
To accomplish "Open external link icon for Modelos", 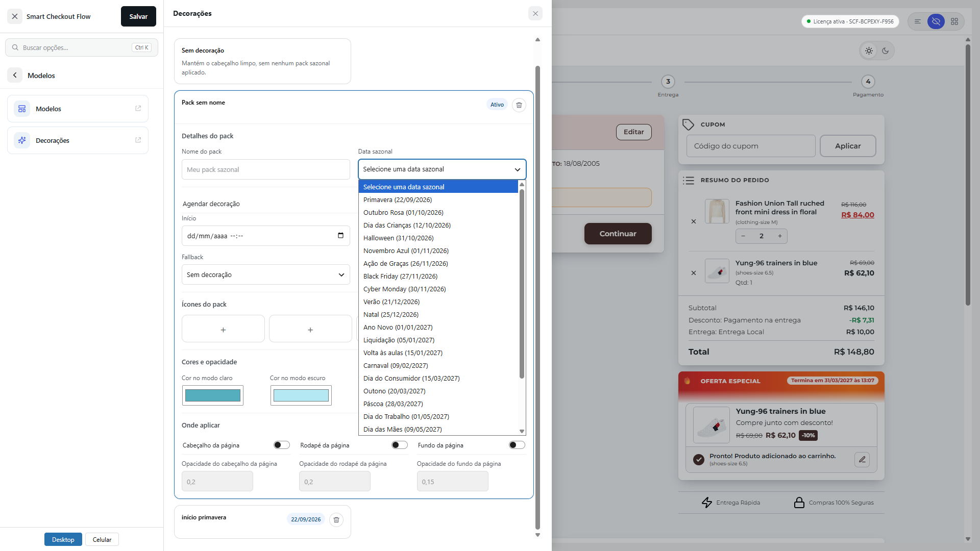I will tap(138, 109).
